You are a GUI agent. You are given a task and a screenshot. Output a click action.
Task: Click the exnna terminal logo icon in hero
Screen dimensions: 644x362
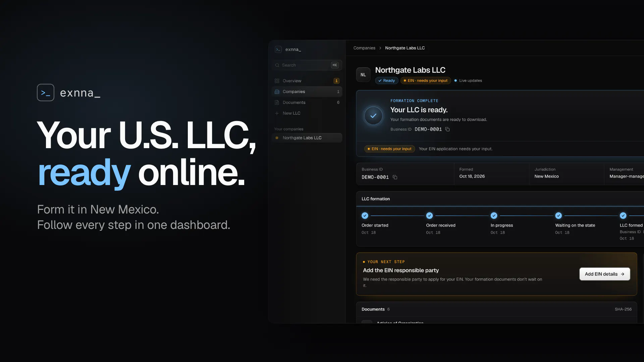pyautogui.click(x=46, y=93)
